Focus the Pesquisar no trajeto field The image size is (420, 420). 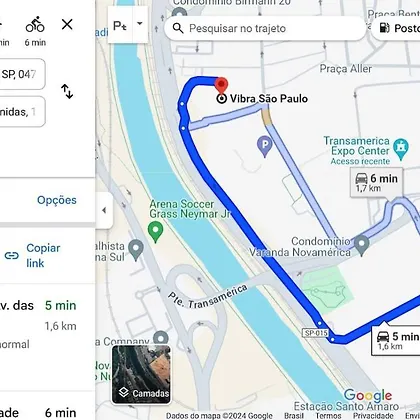pos(265,28)
